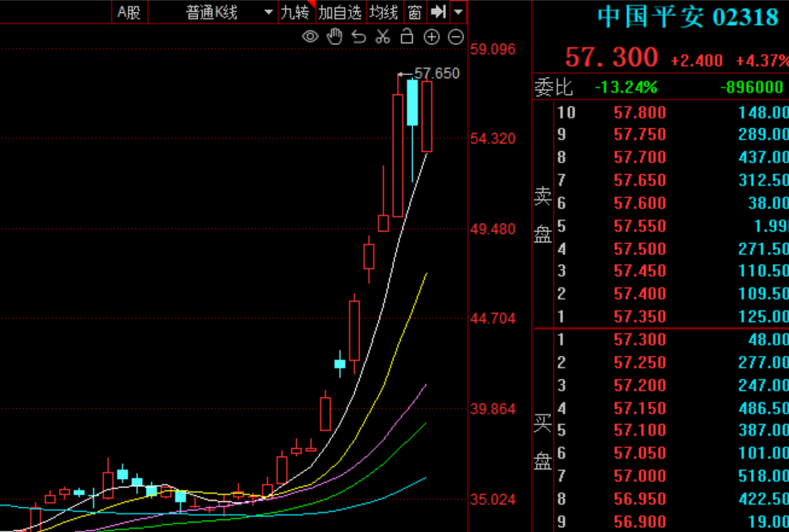Image resolution: width=789 pixels, height=532 pixels.
Task: Expand the toolbar's rightmost dropdown arrow
Action: tap(458, 12)
